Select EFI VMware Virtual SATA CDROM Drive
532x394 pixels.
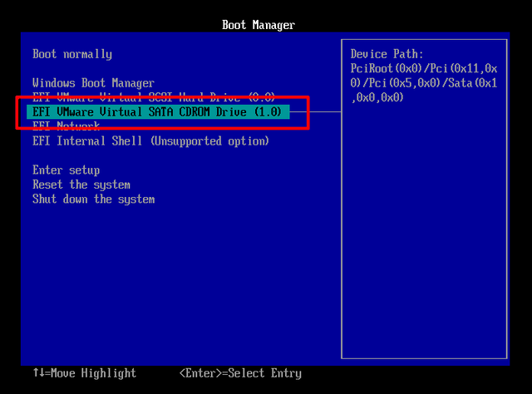click(x=158, y=112)
